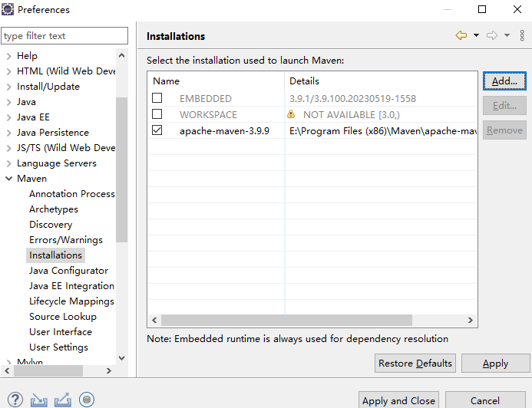Expand the Java Persistence node
This screenshot has height=408, width=532.
pyautogui.click(x=9, y=133)
